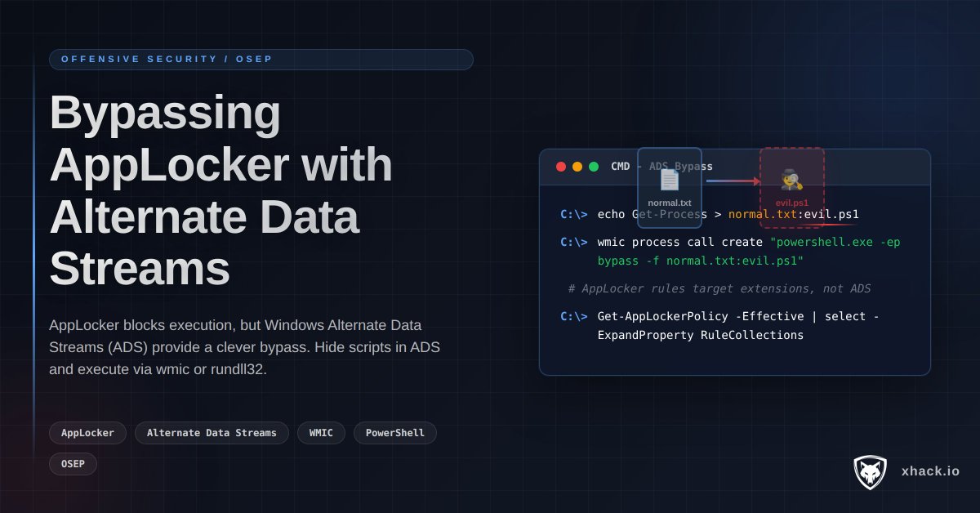The image size is (980, 513).
Task: Click the red evil.ps1 label
Action: pyautogui.click(x=792, y=203)
